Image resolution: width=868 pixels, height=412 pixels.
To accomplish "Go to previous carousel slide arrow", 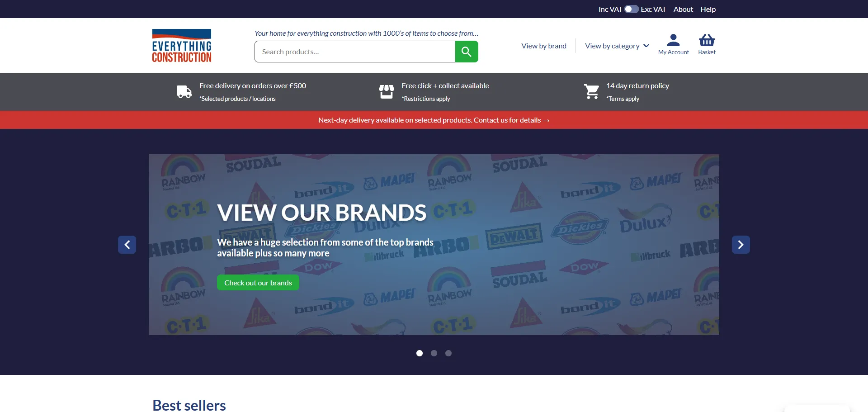I will pos(127,245).
